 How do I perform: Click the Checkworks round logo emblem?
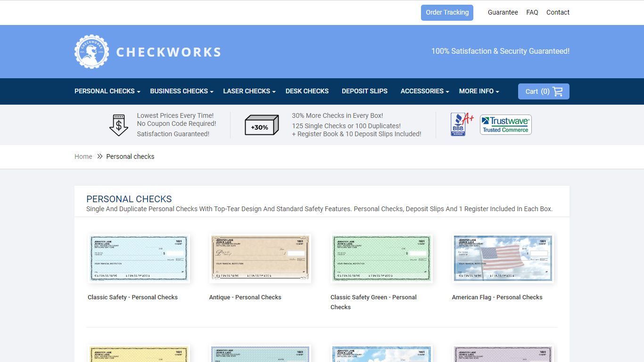(x=91, y=52)
